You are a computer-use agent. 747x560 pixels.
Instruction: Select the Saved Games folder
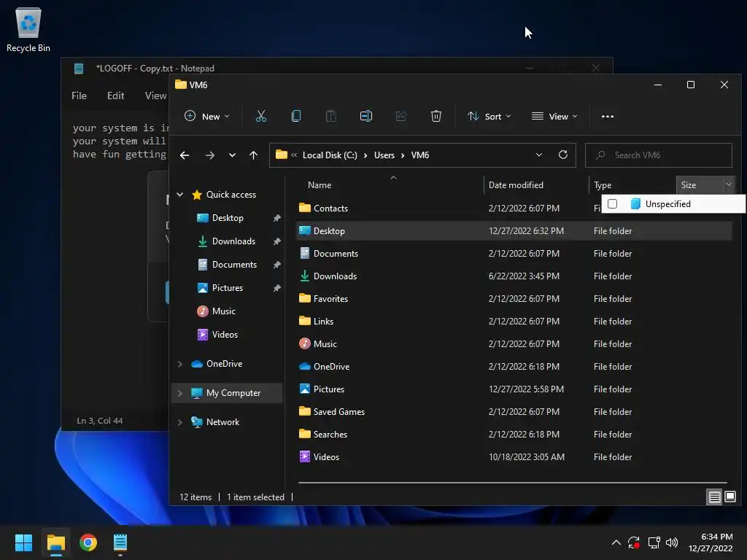click(514, 411)
